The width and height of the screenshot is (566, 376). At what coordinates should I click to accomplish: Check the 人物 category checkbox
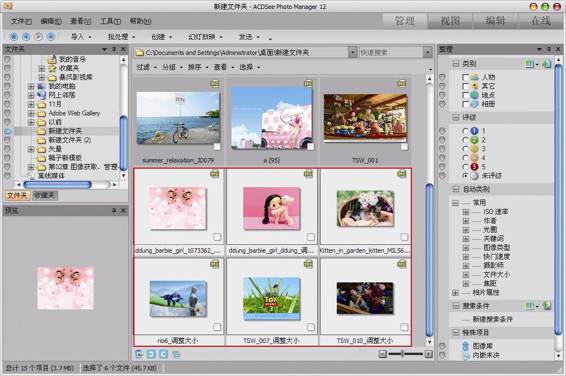click(465, 77)
